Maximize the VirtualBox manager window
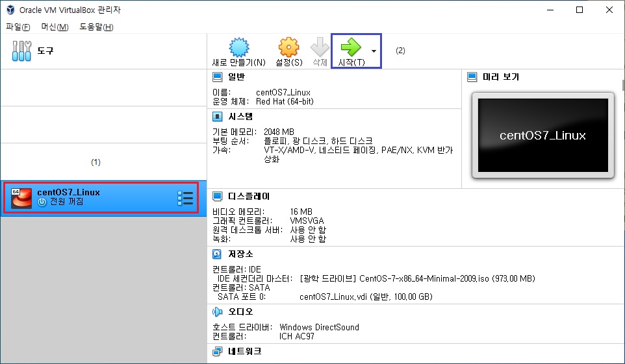Viewport: 625px width, 364px height. (x=580, y=10)
